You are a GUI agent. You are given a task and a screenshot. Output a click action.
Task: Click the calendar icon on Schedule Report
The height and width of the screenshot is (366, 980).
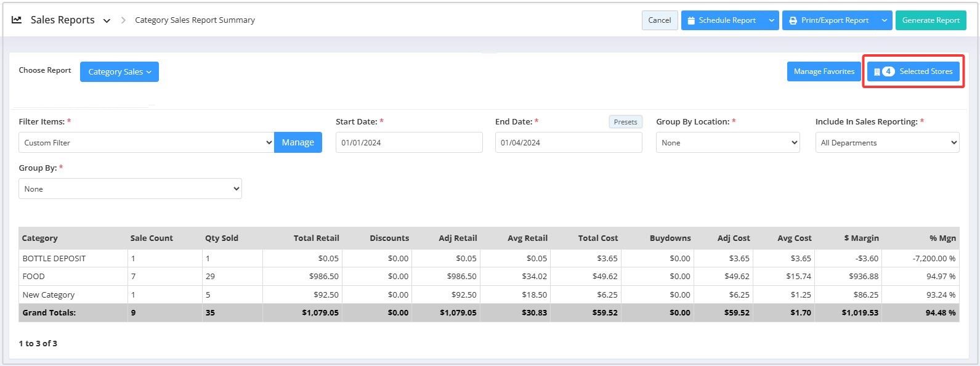pyautogui.click(x=691, y=20)
